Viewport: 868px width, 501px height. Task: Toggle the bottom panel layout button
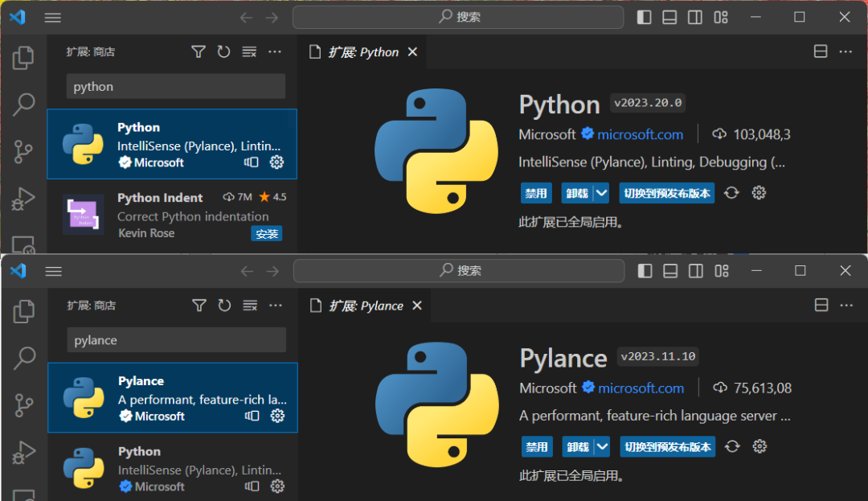pyautogui.click(x=669, y=17)
